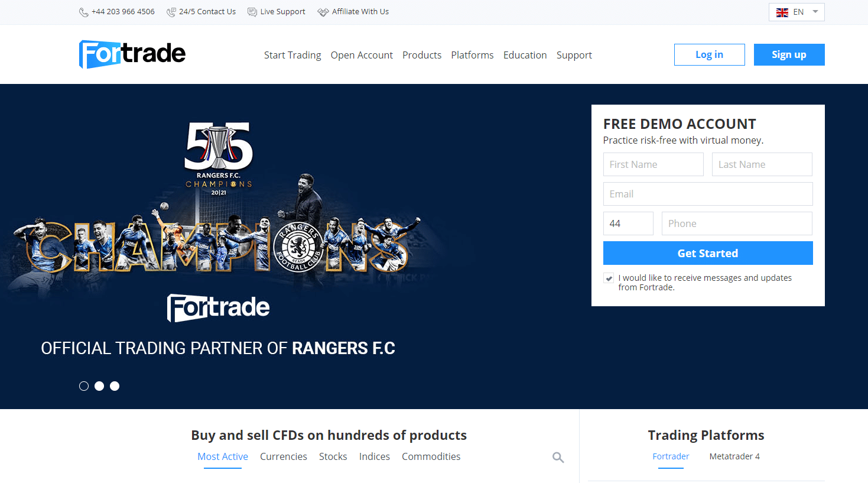Open the products search magnifier icon

point(558,458)
